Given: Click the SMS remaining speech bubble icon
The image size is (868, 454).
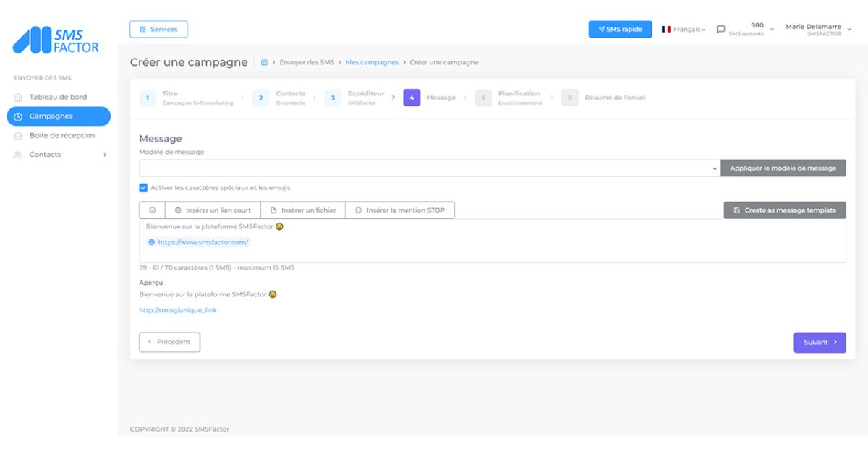Looking at the screenshot, I should pyautogui.click(x=720, y=30).
